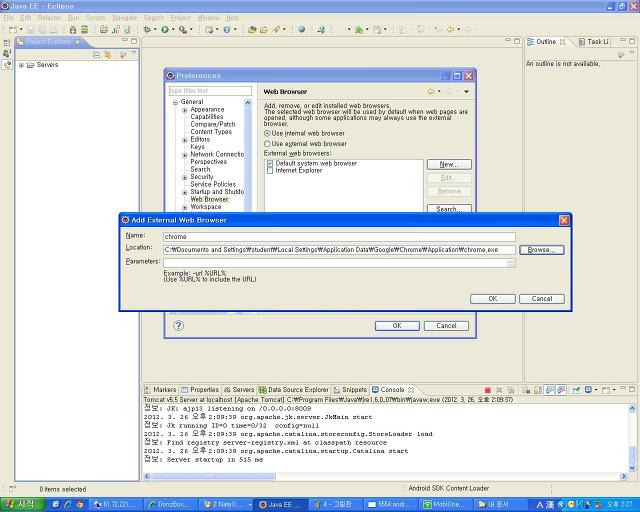Open the Window menu
Screen dimensions: 640x512
(x=209, y=18)
